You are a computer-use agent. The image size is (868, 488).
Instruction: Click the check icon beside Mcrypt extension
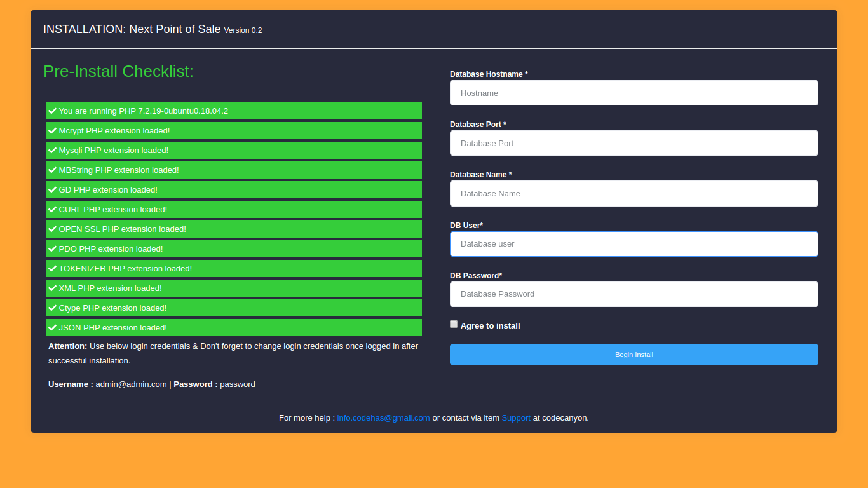click(52, 130)
